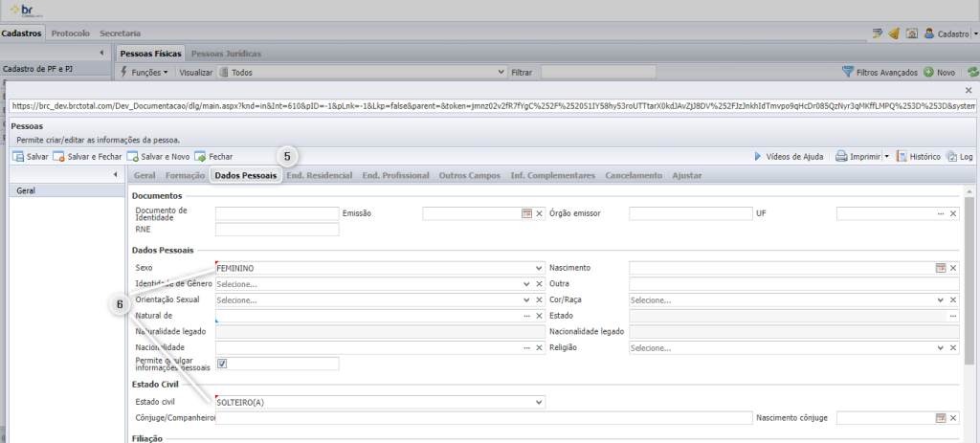Screen dimensions: 980x443
Task: Clear the Nascimento date field
Action: point(954,268)
